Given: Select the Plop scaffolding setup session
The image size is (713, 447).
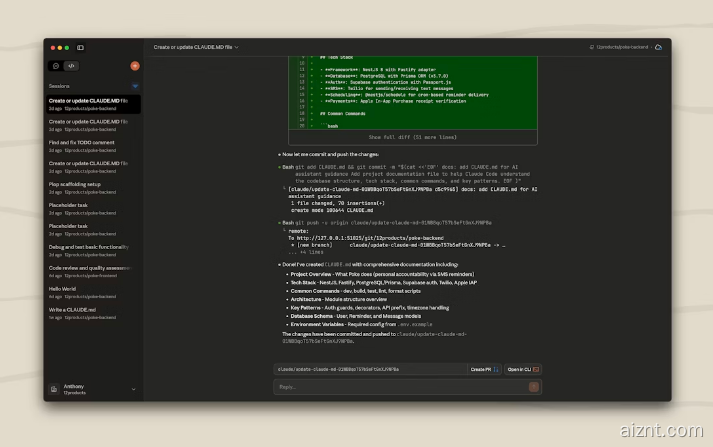Looking at the screenshot, I should pos(75,184).
